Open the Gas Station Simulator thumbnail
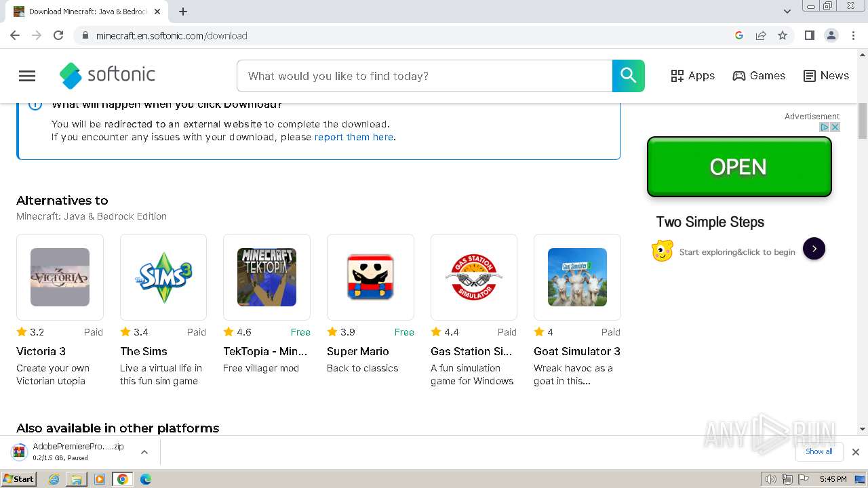This screenshot has width=868, height=488. pos(474,277)
